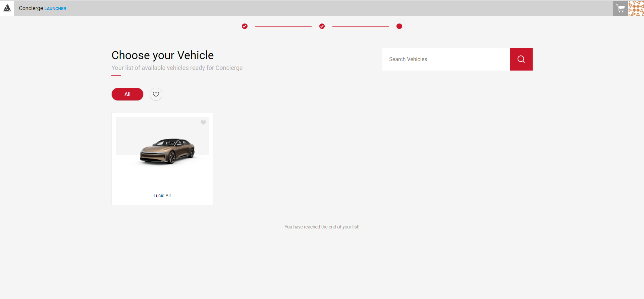The width and height of the screenshot is (644, 299).
Task: Open the patterned user avatar
Action: 636,8
